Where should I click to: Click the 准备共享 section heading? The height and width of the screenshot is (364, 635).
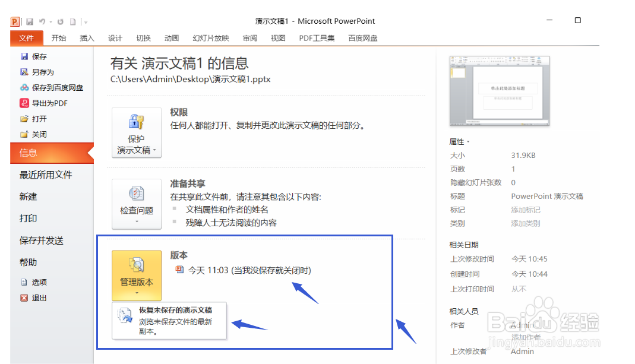pos(188,183)
